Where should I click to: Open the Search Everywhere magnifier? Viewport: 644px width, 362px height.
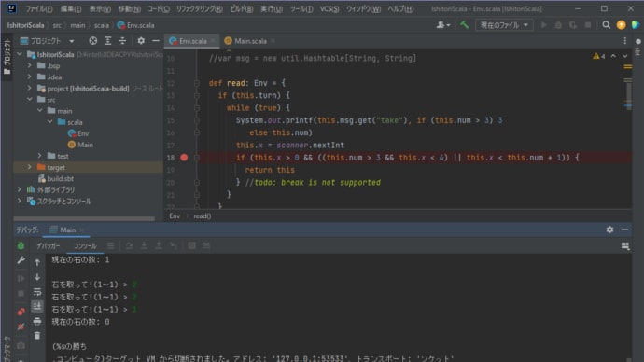click(x=606, y=25)
